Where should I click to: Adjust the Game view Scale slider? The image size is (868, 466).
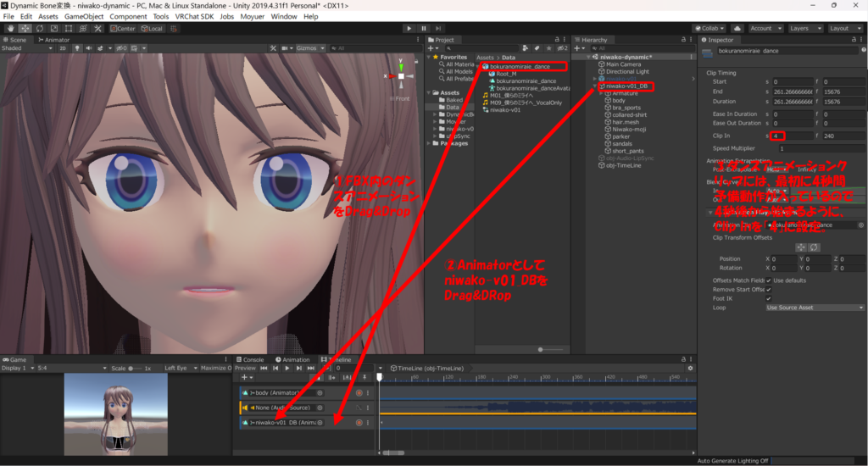pyautogui.click(x=136, y=369)
